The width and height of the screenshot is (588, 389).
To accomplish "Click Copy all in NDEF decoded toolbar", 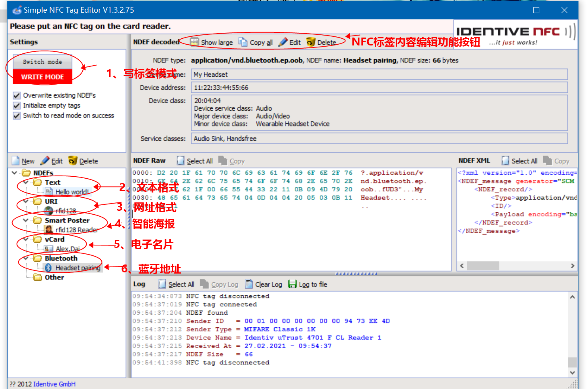I will click(x=256, y=42).
